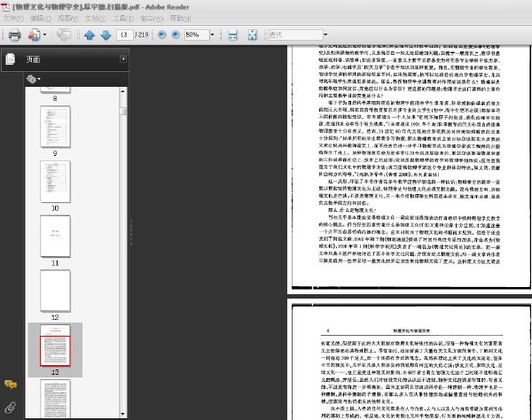532x420 pixels.
Task: Go to previous page with up arrow
Action: [x=90, y=35]
